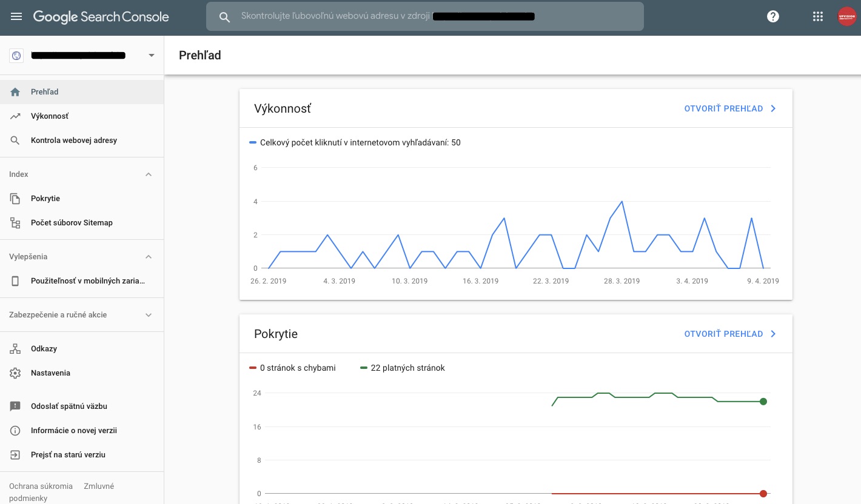Click Otvoriť prehľad in Pokrytie card

723,334
